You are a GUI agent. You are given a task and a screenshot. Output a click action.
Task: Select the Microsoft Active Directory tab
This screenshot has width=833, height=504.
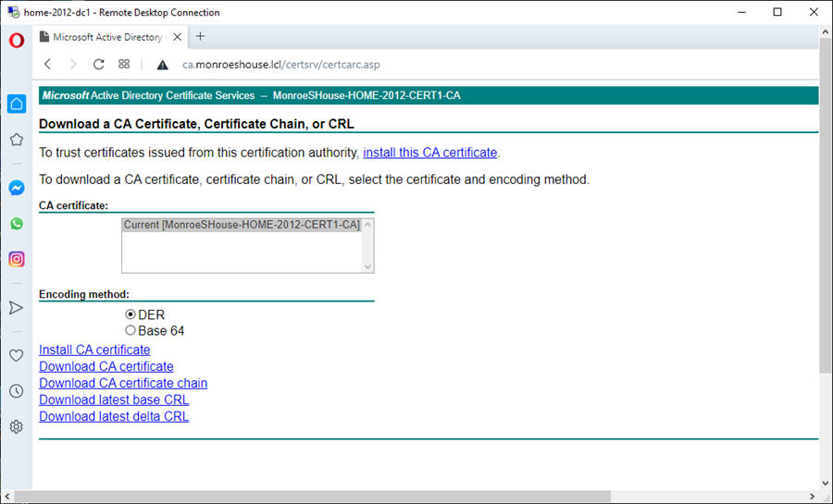click(x=110, y=37)
